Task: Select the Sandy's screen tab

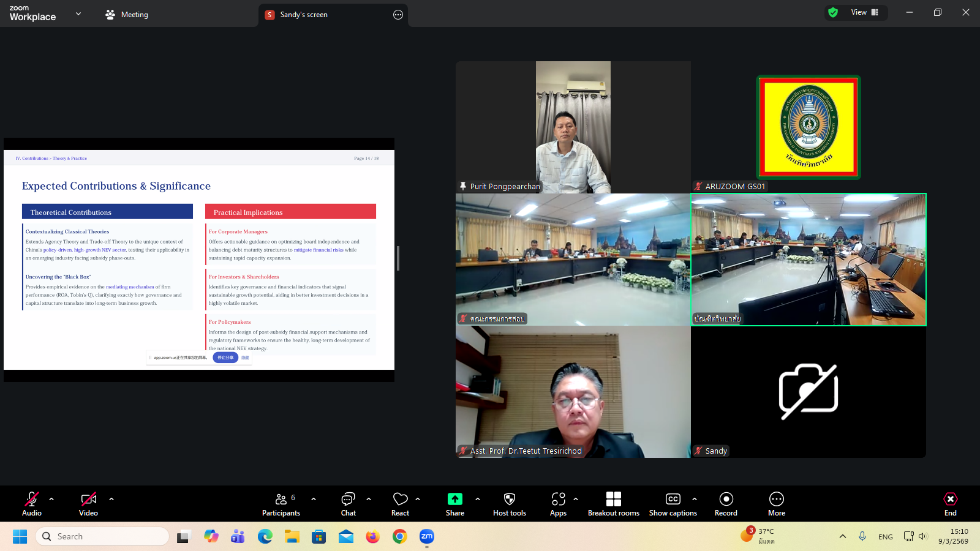Action: (304, 15)
